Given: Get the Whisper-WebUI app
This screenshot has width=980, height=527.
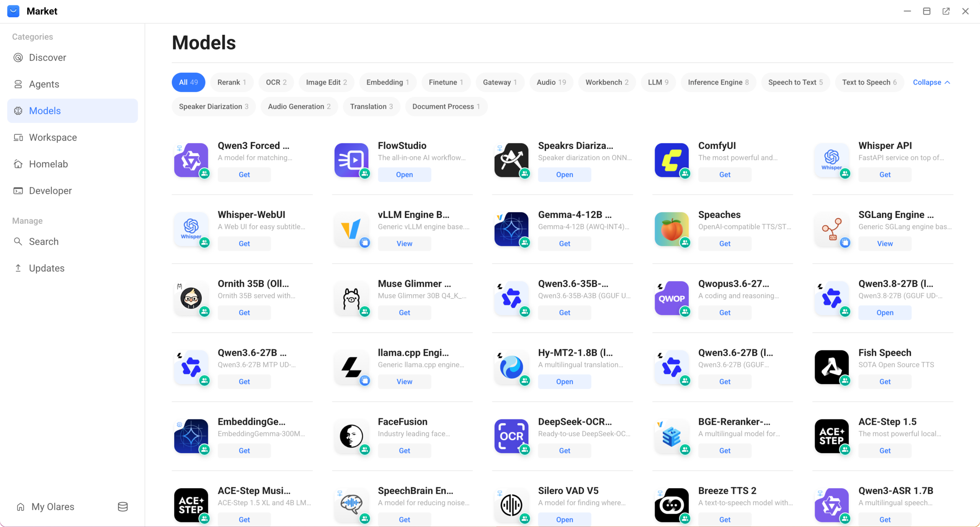Looking at the screenshot, I should click(x=244, y=244).
